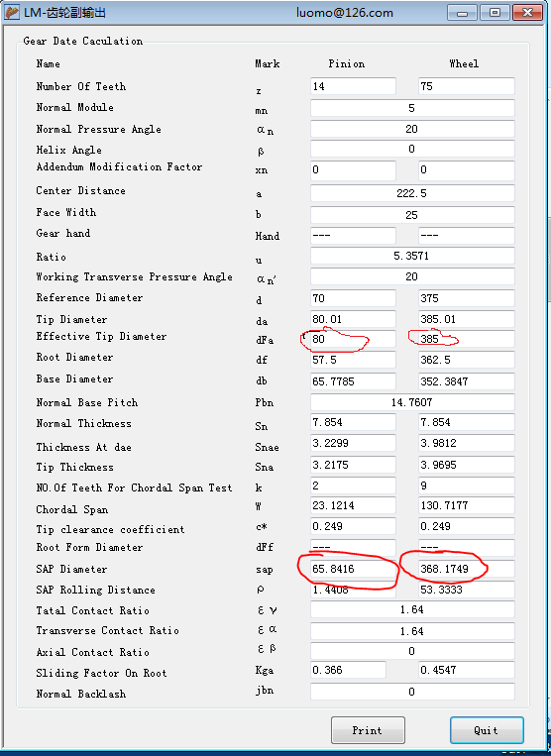This screenshot has height=756, width=551.
Task: Click the LM gear app title icon
Action: click(x=12, y=12)
